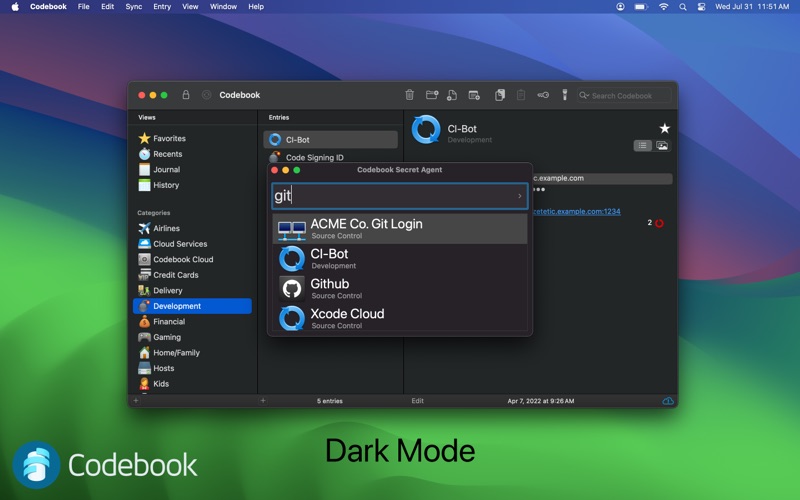Viewport: 800px width, 500px height.
Task: Click the Secret Agent search field
Action: (x=399, y=196)
